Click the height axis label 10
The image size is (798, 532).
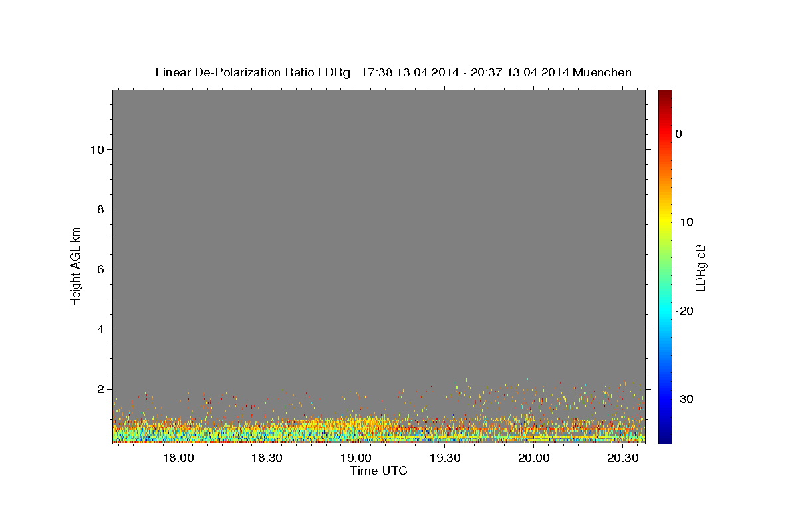coord(96,149)
